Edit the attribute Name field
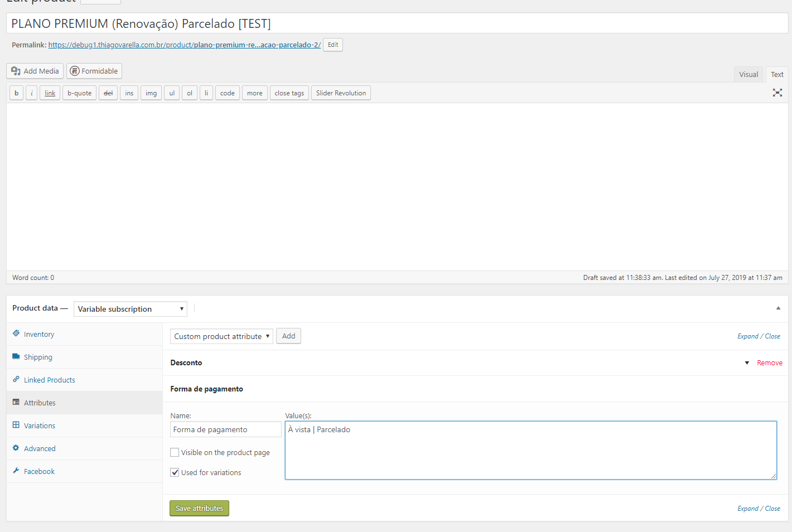The width and height of the screenshot is (792, 532). tap(226, 429)
